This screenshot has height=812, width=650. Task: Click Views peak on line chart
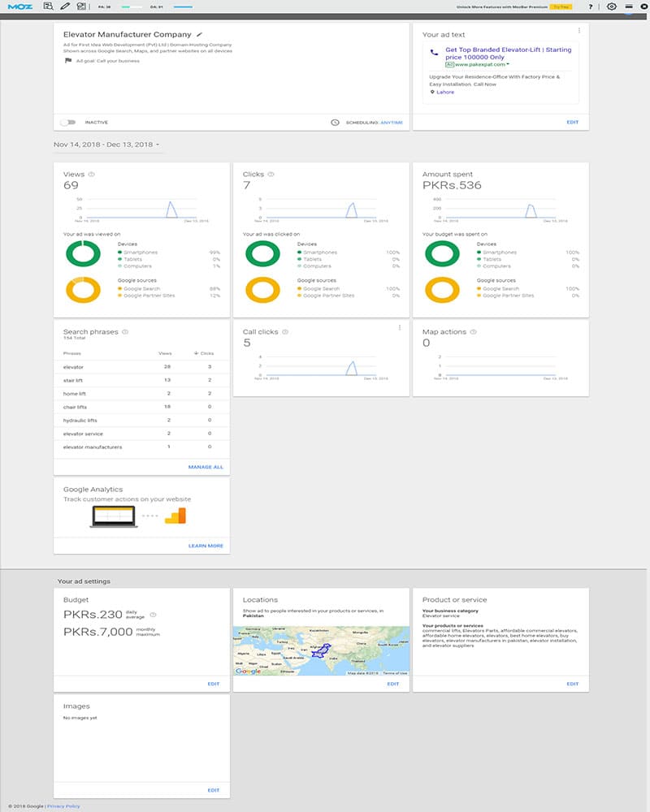point(171,208)
